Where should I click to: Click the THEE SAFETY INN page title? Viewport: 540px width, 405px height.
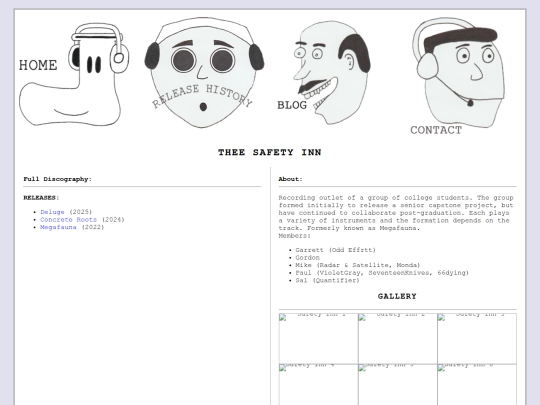tap(270, 152)
